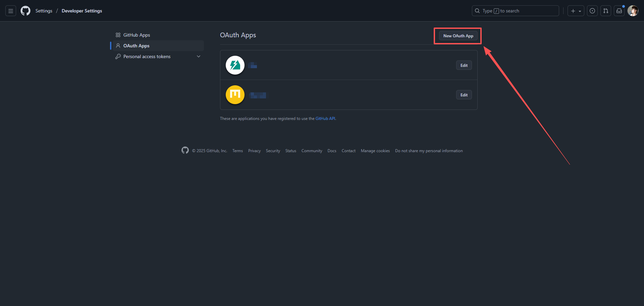The image size is (644, 306).
Task: Expand the create new plus dropdown
Action: point(576,11)
